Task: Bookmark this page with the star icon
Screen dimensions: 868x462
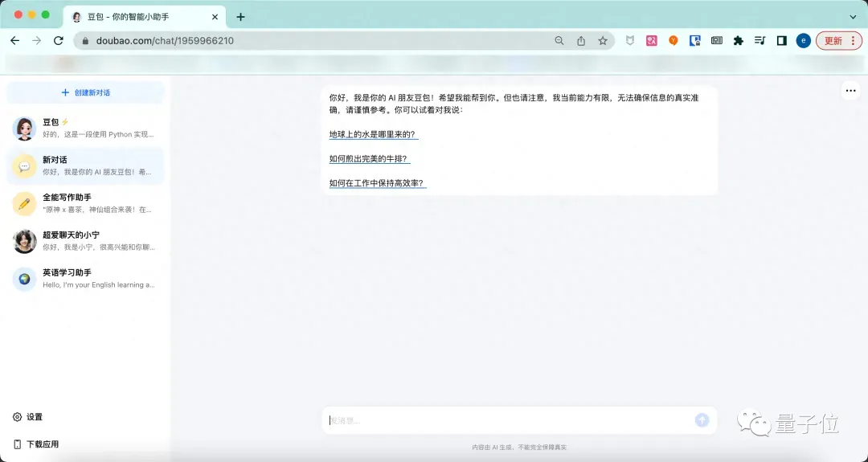Action: (603, 40)
